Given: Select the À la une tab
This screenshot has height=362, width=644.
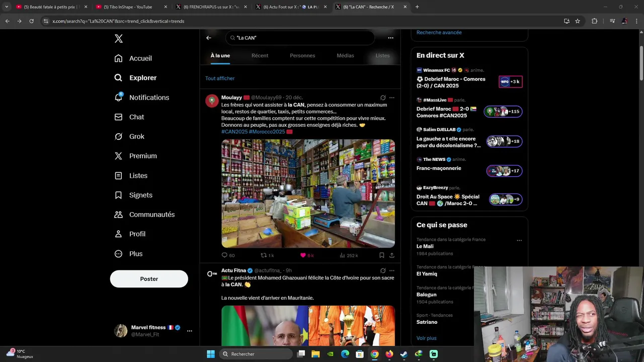Looking at the screenshot, I should coord(220,55).
